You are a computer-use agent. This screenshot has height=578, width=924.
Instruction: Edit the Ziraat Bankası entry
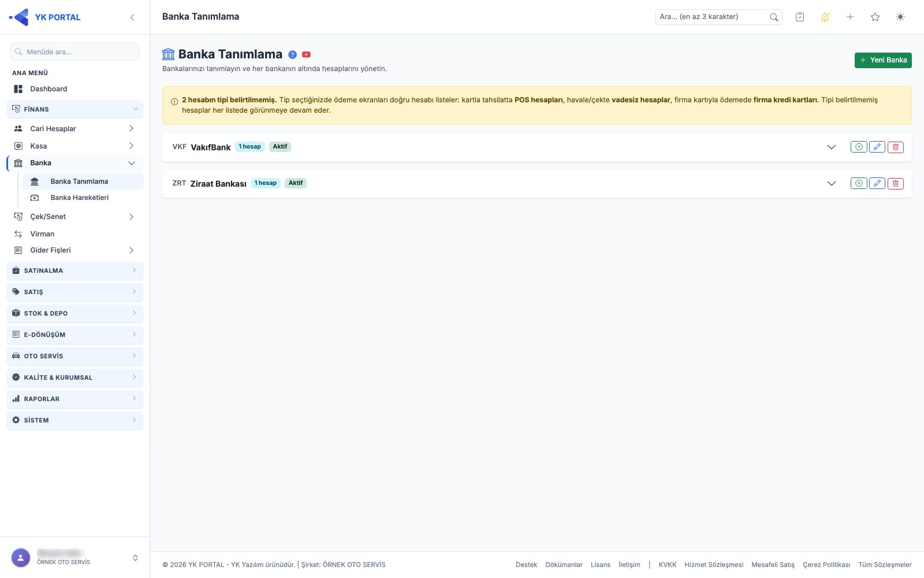877,184
